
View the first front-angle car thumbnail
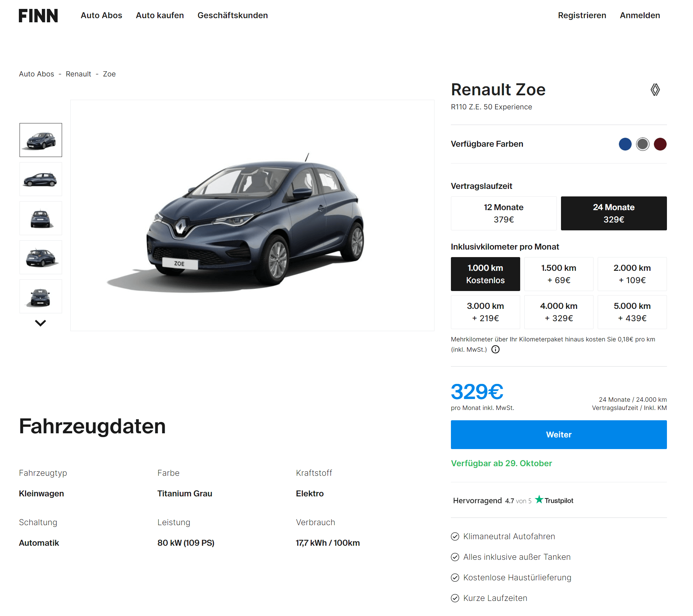[x=40, y=140]
